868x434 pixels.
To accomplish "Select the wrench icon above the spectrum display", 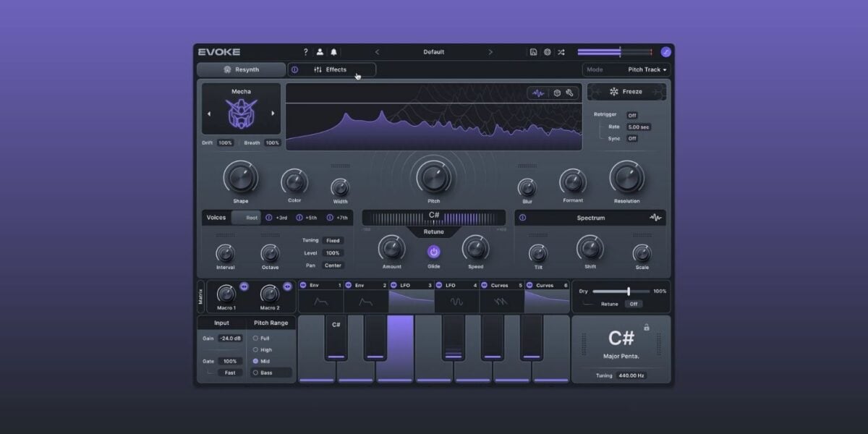I will click(x=570, y=93).
